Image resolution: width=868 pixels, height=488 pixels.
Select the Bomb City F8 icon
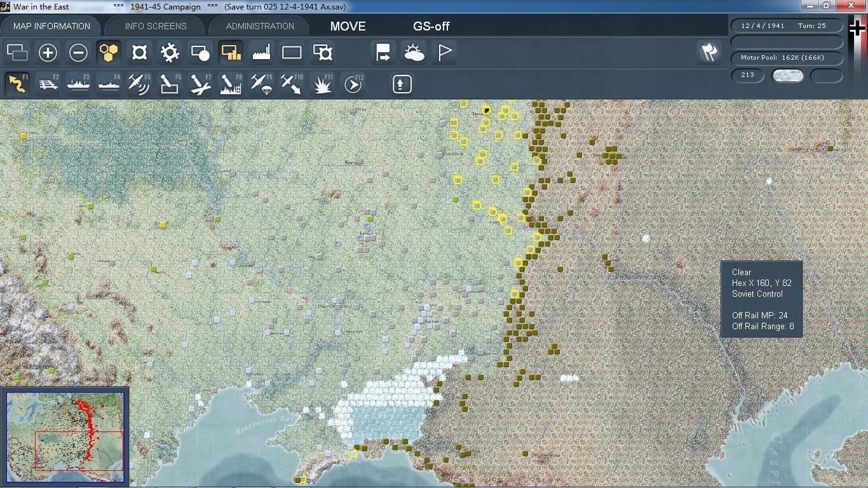coord(231,84)
